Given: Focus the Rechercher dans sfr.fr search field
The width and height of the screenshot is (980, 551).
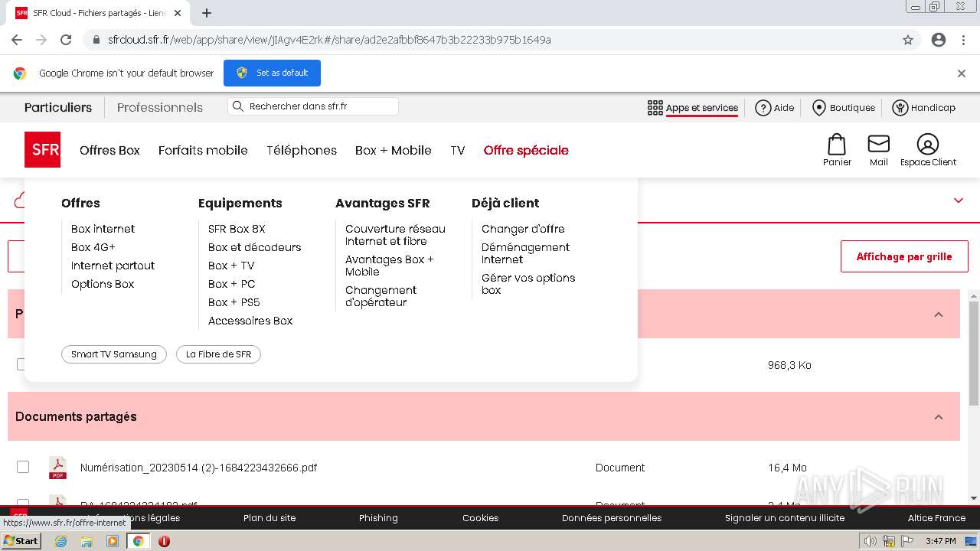Looking at the screenshot, I should (x=313, y=106).
